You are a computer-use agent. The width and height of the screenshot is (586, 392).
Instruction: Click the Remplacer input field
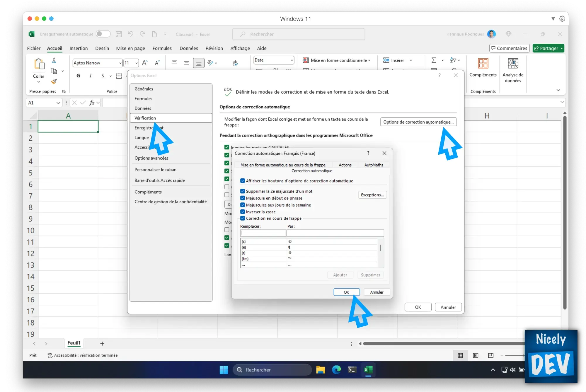[263, 233]
